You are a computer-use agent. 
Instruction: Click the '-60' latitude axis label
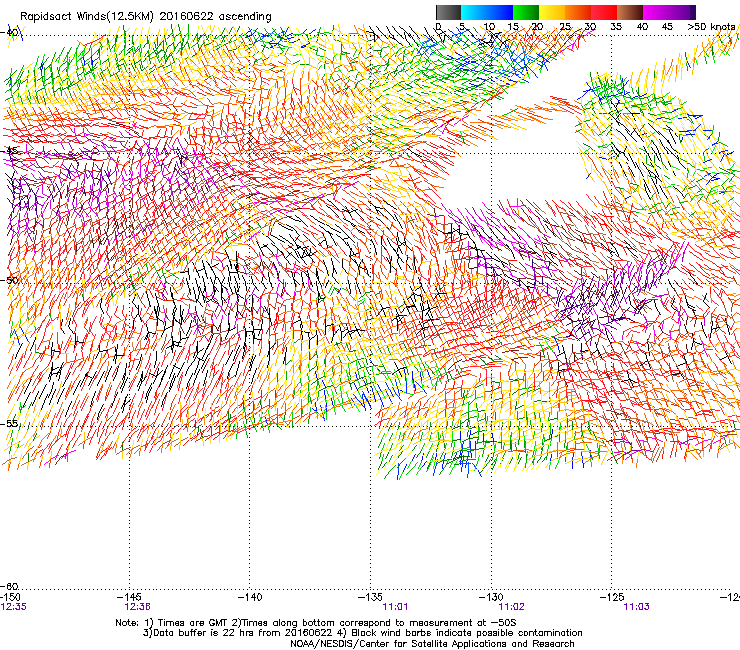(9, 586)
